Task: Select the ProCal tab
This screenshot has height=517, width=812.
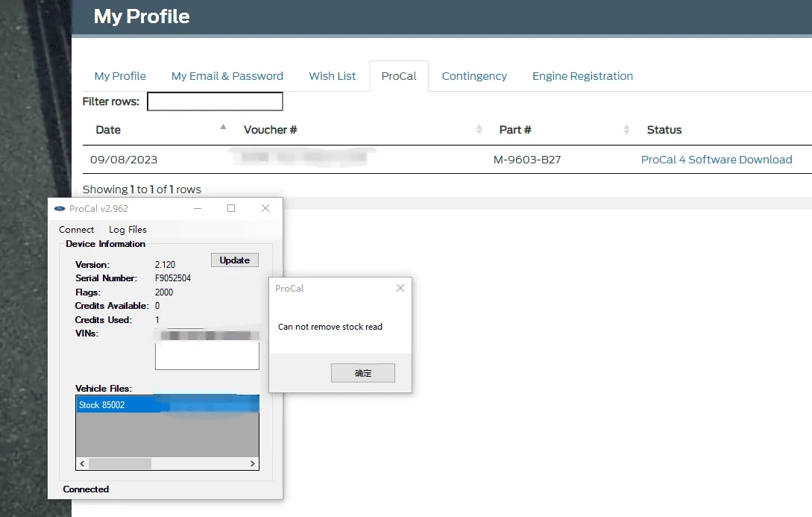Action: [399, 76]
